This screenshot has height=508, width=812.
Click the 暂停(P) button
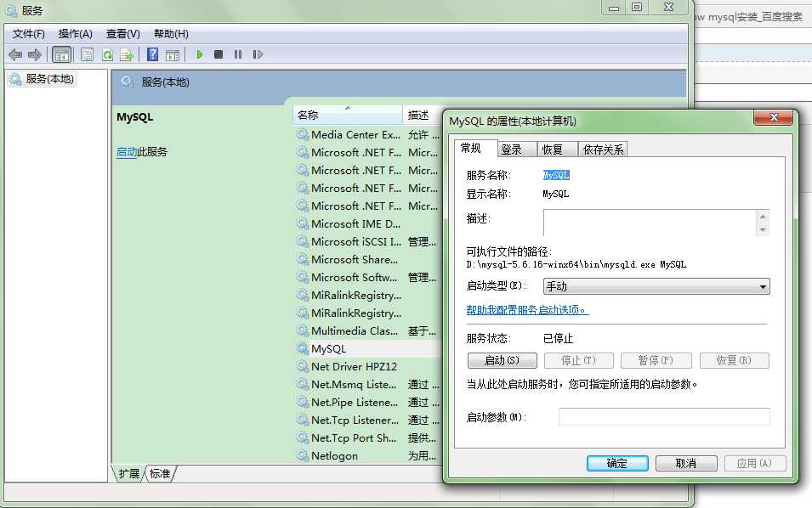pos(656,360)
